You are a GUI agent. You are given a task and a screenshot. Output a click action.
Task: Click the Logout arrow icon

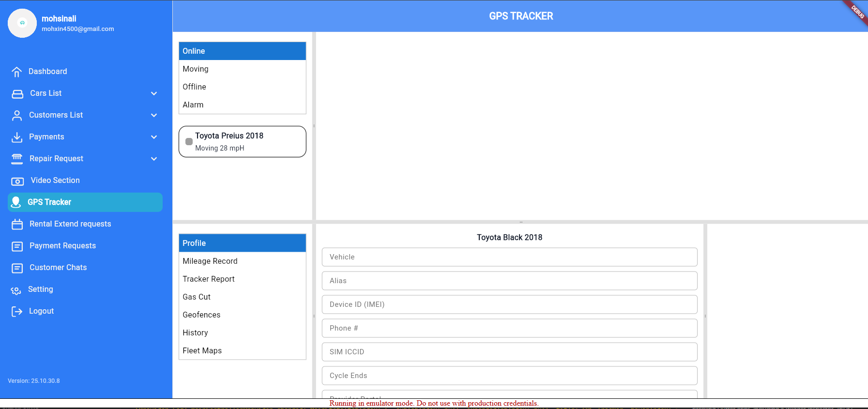(17, 311)
